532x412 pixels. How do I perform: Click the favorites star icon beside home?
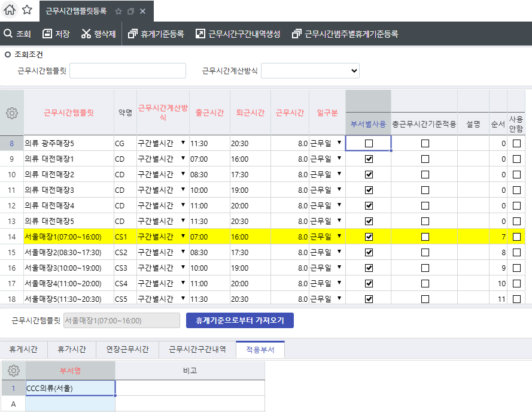point(27,10)
